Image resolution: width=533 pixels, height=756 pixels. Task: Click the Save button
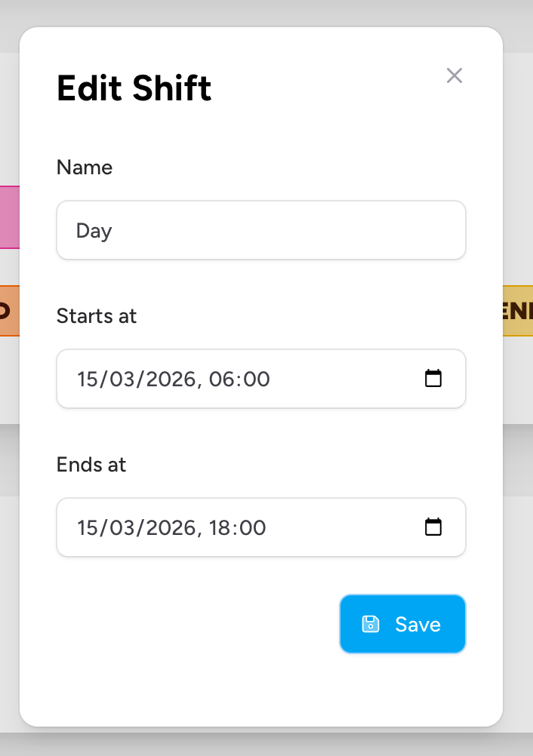point(402,624)
